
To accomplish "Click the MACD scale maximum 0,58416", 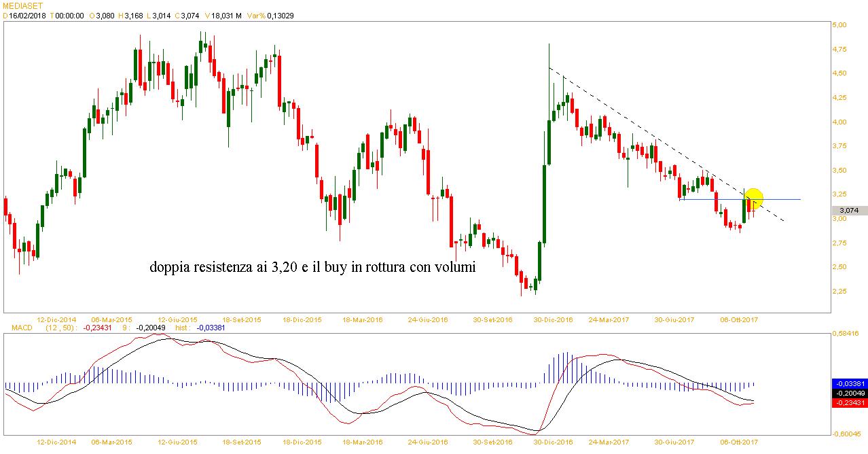I will pyautogui.click(x=849, y=334).
